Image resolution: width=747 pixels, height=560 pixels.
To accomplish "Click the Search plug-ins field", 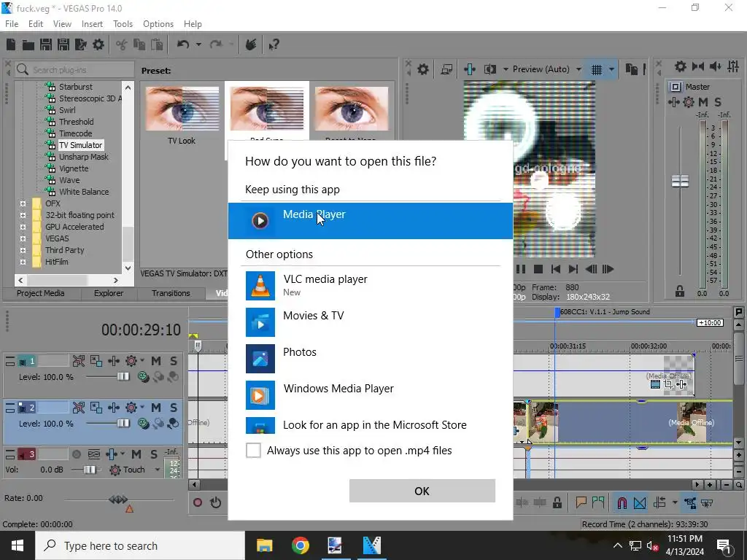I will (74, 69).
